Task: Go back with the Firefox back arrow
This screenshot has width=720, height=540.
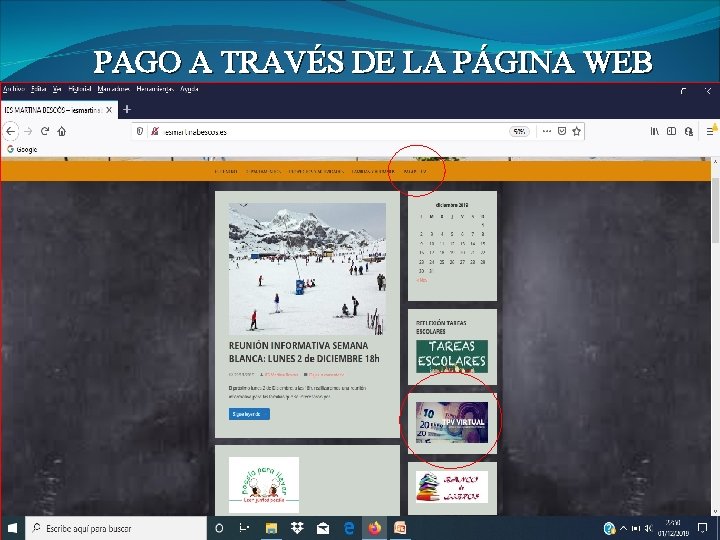Action: (11, 131)
